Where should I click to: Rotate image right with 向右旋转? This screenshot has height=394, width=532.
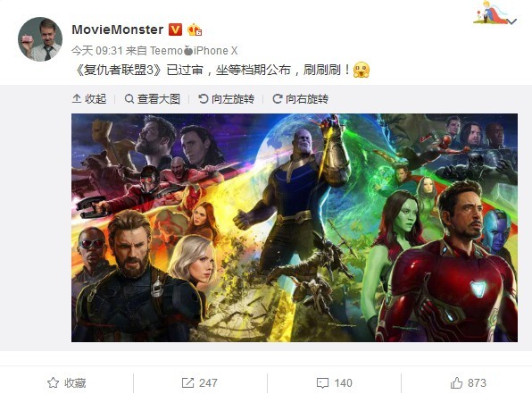click(301, 99)
